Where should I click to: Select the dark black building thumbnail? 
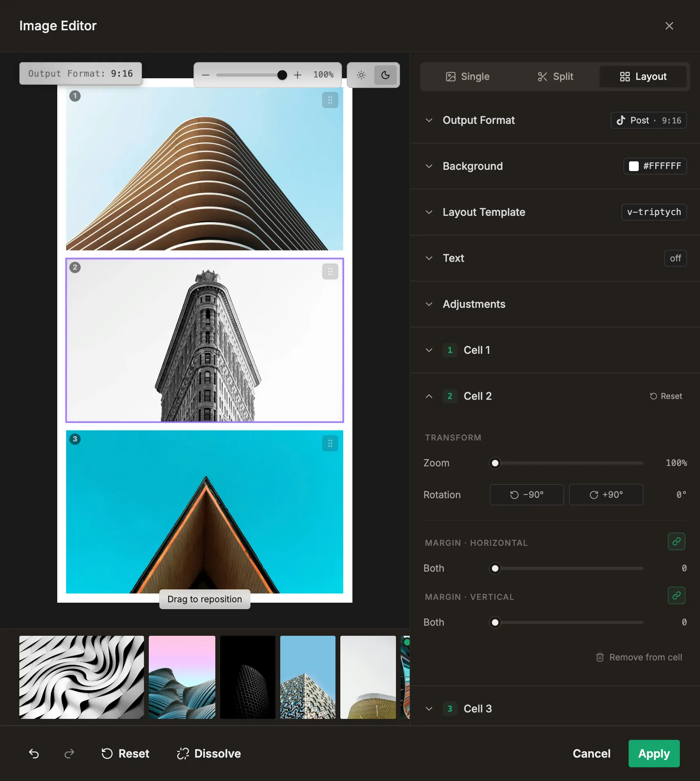tap(248, 677)
